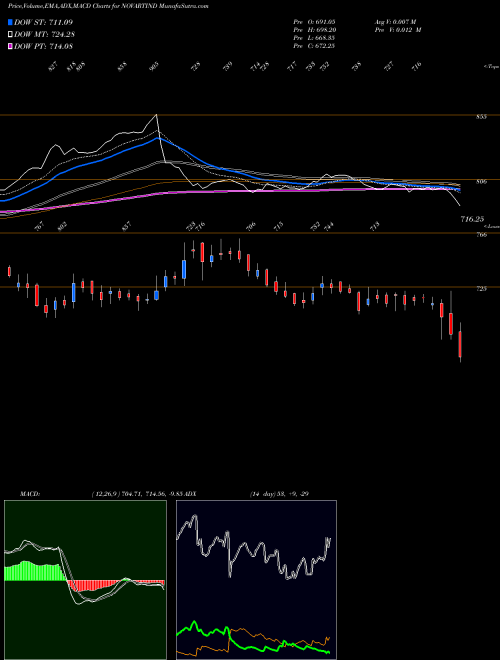Click the 'Avg V: 0.007 M' value
Viewport: 500px width, 660px height.
point(395,22)
